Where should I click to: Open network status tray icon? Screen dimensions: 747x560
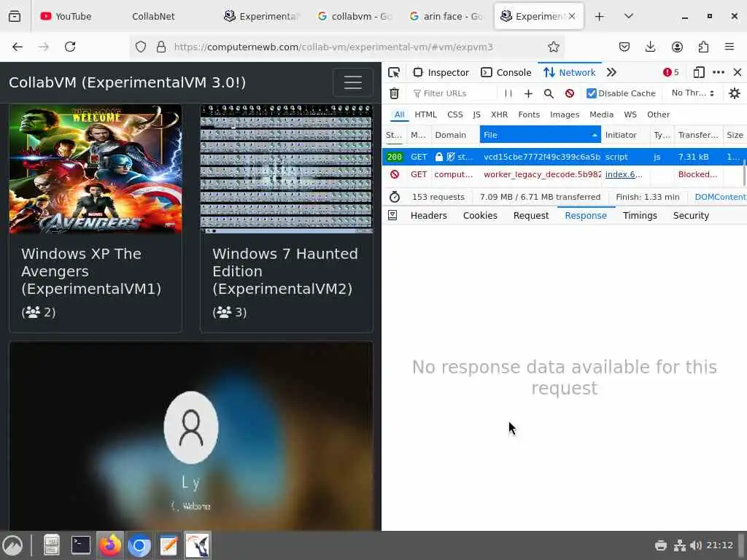click(x=679, y=545)
